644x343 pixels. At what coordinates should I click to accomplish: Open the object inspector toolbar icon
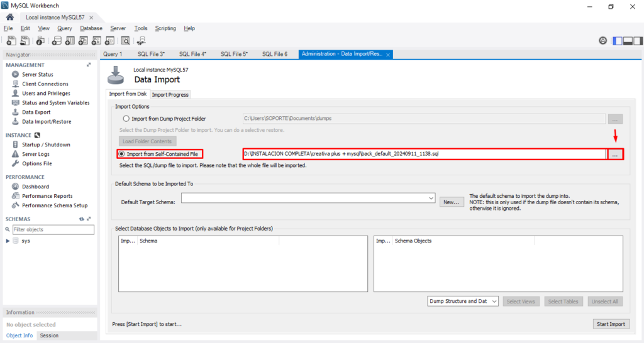pos(40,41)
